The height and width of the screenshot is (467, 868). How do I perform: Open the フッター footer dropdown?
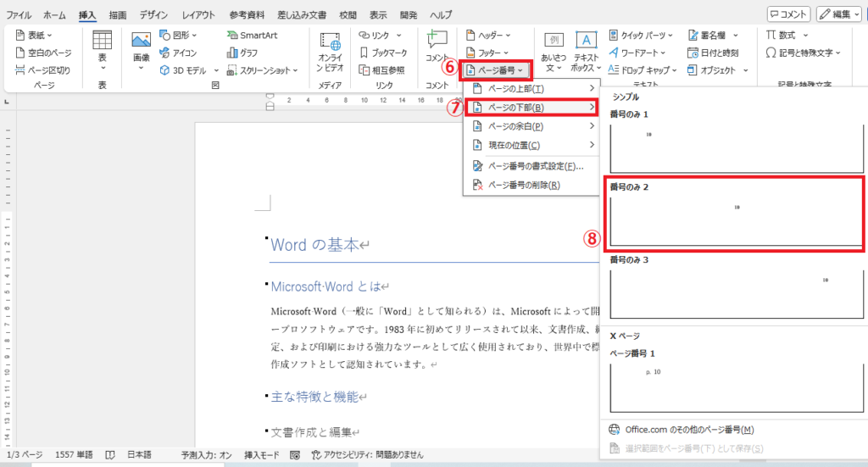[x=487, y=53]
